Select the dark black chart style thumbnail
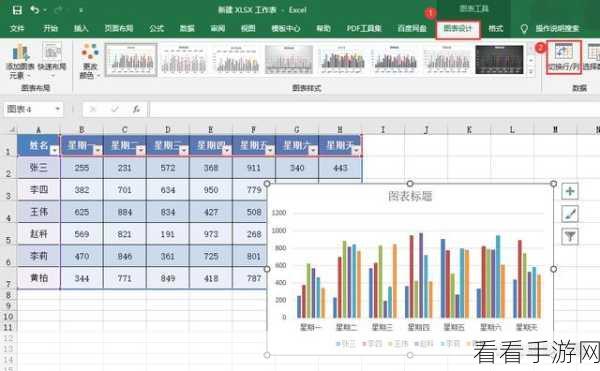 point(499,60)
